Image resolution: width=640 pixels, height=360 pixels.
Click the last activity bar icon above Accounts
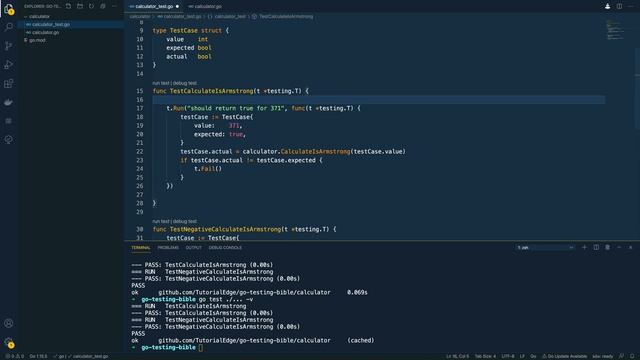[x=9, y=140]
